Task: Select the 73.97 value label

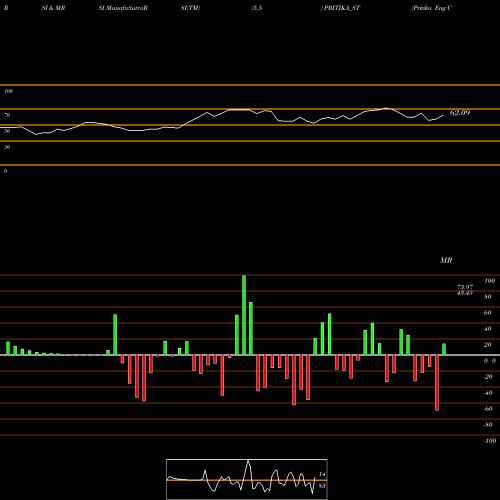Action: [465, 287]
